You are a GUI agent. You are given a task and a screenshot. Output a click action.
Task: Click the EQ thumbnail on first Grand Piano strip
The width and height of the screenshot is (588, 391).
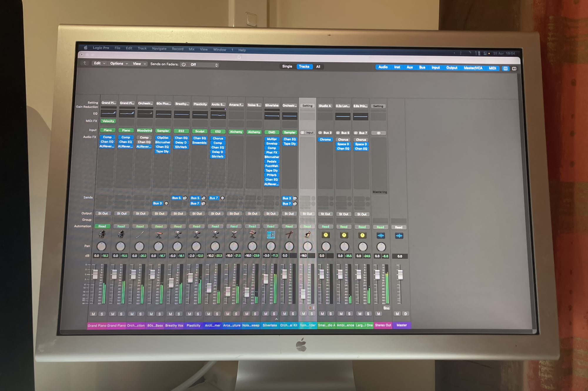coord(108,113)
